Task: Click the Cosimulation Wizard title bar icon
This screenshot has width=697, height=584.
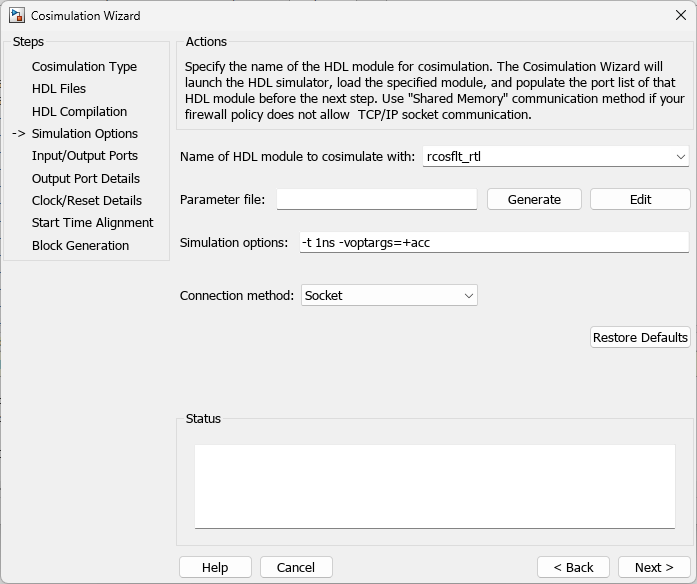Action: point(16,16)
